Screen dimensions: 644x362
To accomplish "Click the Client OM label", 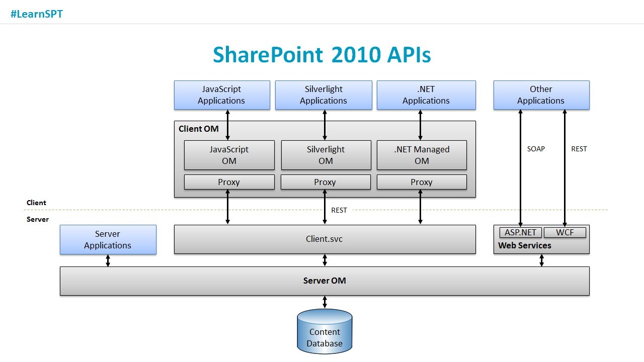I will pos(199,129).
